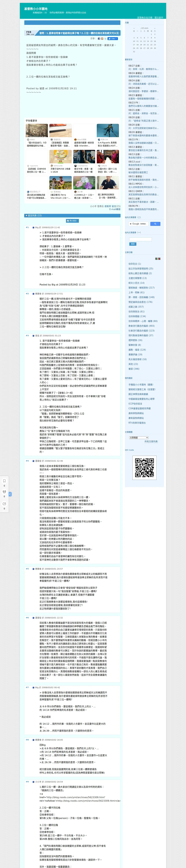Screen dimensions: 186x868
Task: Open blog title 基督教小小羊園地
Action: pos(36,9)
